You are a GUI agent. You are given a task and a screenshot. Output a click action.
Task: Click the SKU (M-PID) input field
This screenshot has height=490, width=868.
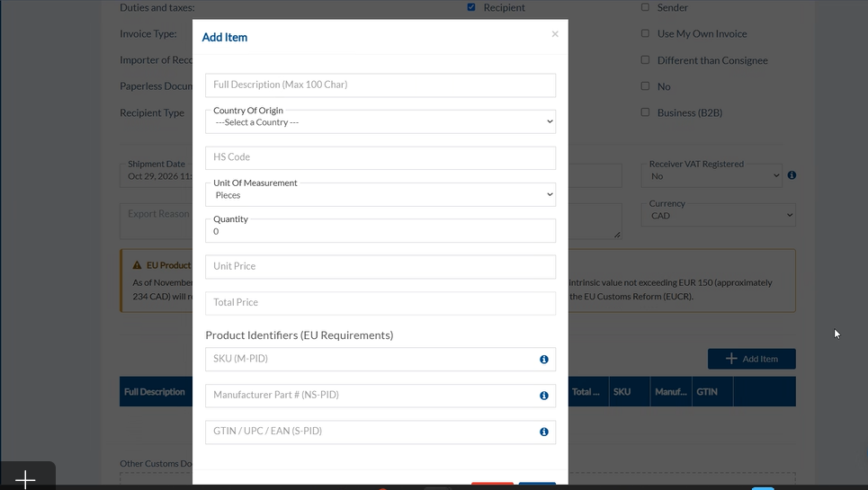tap(380, 360)
